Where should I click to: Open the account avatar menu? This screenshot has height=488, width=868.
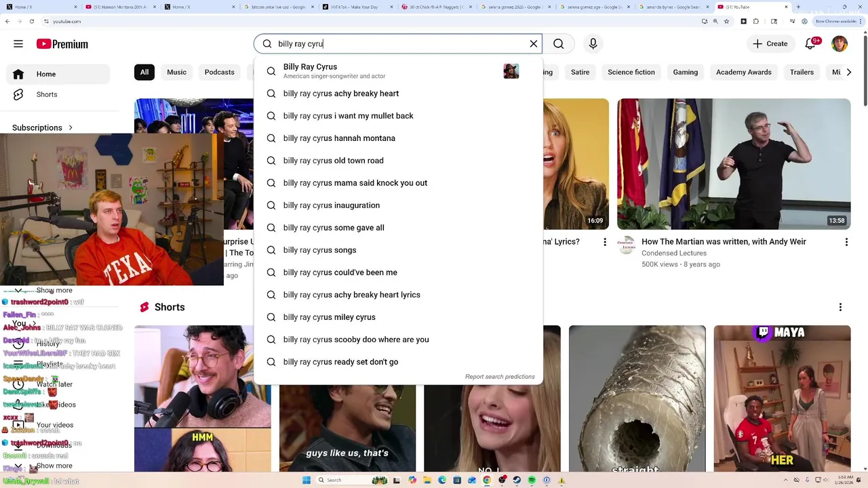(x=840, y=44)
